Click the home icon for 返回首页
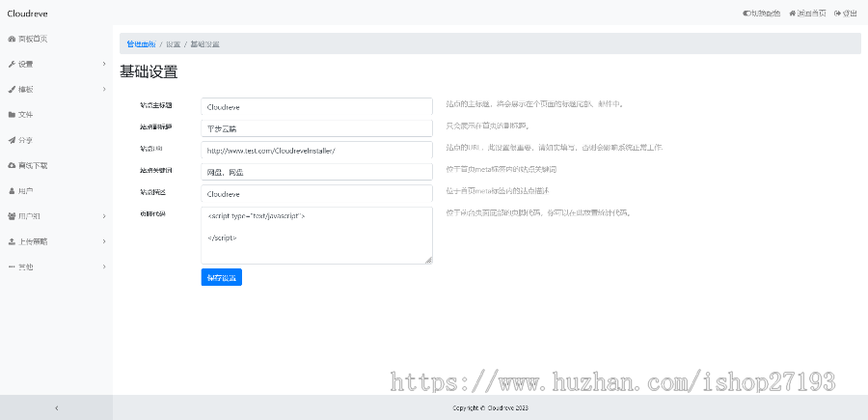Screen dimensions: 868x420 click(x=793, y=14)
